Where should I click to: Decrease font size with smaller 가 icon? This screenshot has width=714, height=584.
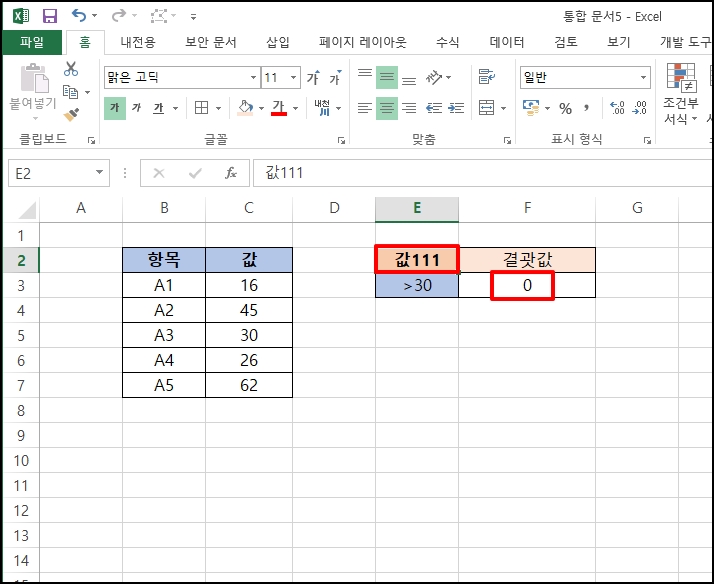pyautogui.click(x=335, y=77)
